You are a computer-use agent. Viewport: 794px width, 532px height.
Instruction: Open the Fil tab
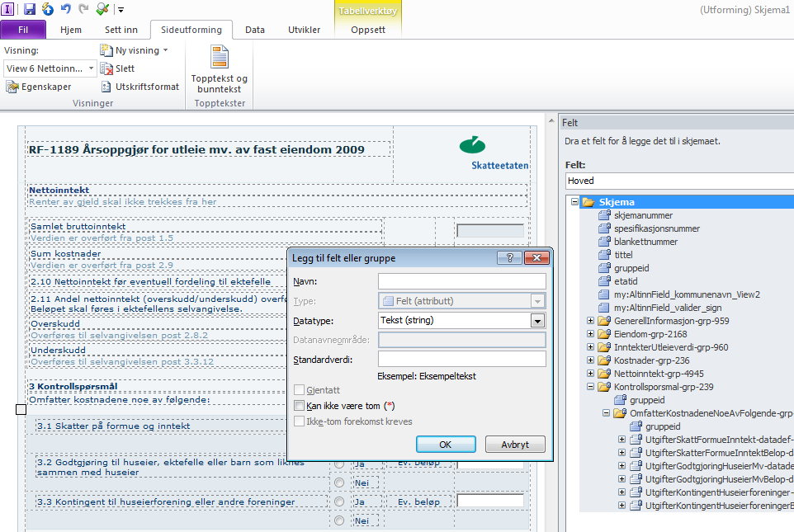click(x=23, y=30)
